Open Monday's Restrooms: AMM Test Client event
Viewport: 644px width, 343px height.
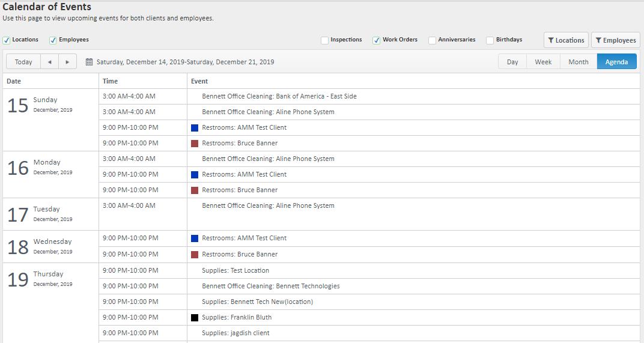tap(245, 174)
